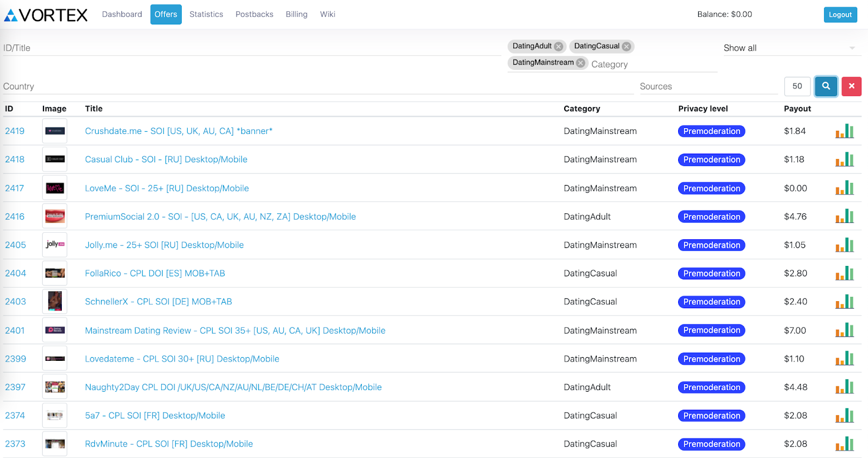868x458 pixels.
Task: Open Crushdate.me SOI offer link
Action: [x=178, y=131]
